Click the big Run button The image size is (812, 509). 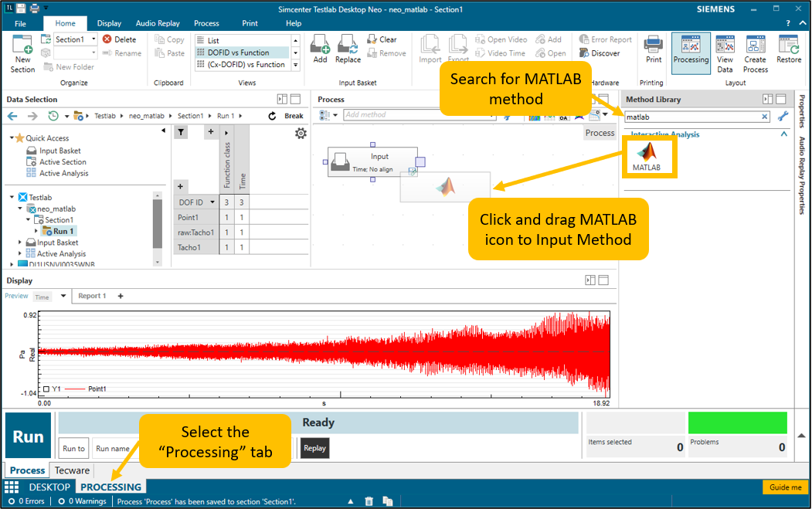coord(29,436)
